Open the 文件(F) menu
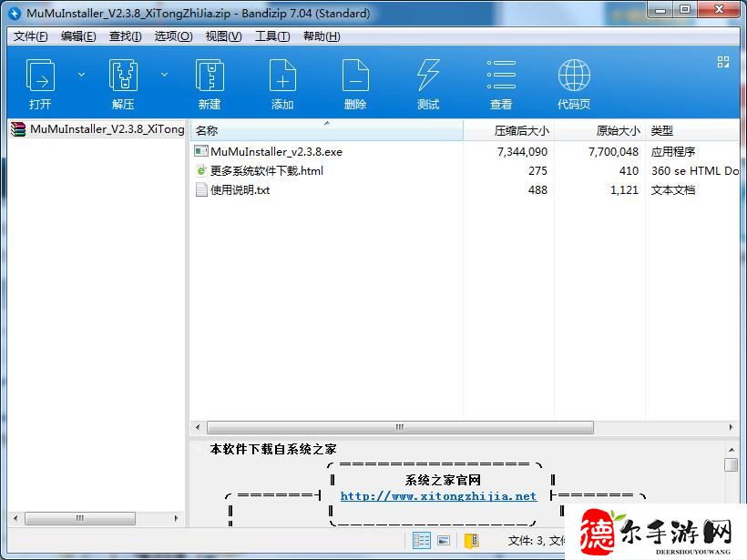Viewport: 747px width, 560px height. pos(30,36)
